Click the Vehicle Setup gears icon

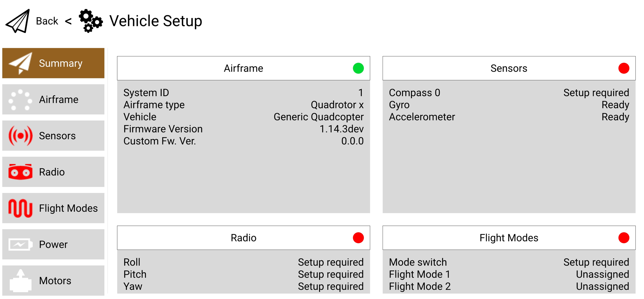point(90,21)
